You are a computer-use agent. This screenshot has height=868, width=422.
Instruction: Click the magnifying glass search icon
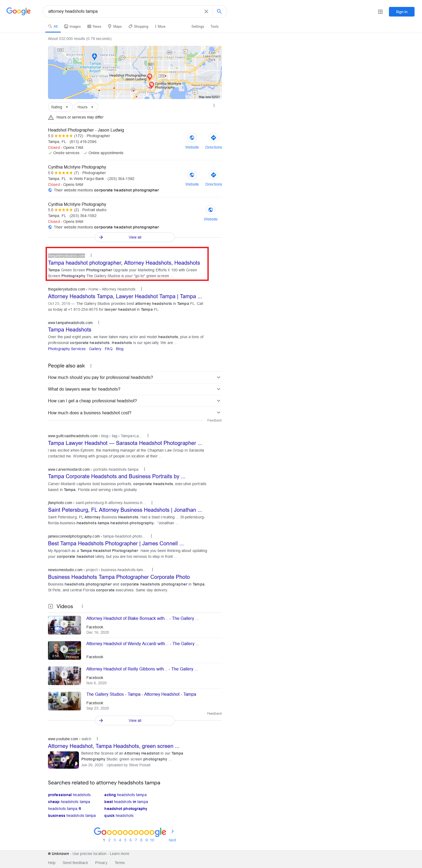(x=219, y=11)
